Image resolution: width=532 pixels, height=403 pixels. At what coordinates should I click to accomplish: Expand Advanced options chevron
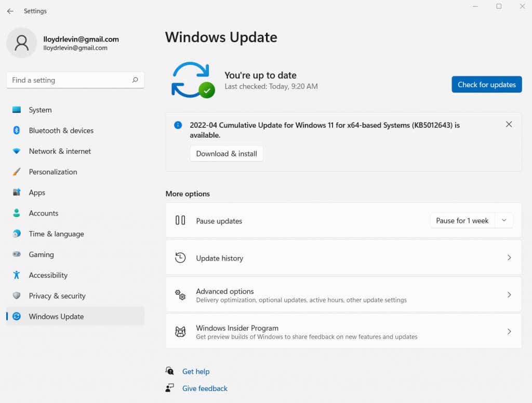click(x=509, y=295)
